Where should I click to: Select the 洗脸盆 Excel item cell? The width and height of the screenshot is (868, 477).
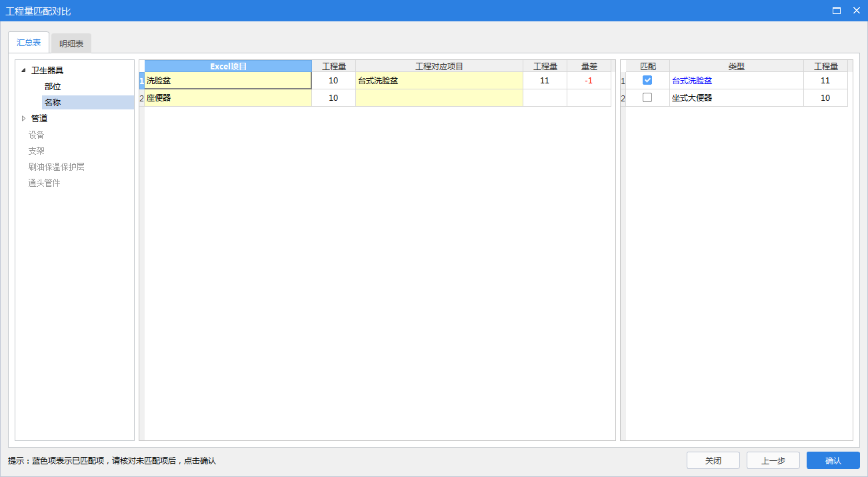tap(228, 81)
